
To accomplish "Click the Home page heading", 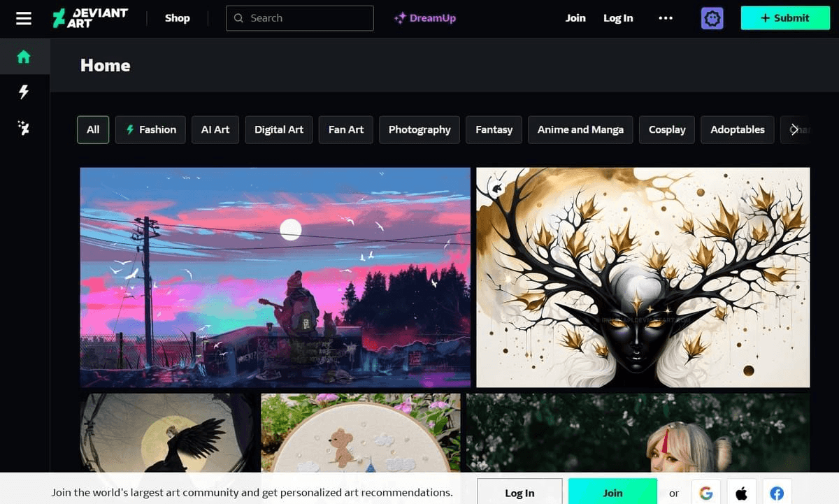I will 106,65.
